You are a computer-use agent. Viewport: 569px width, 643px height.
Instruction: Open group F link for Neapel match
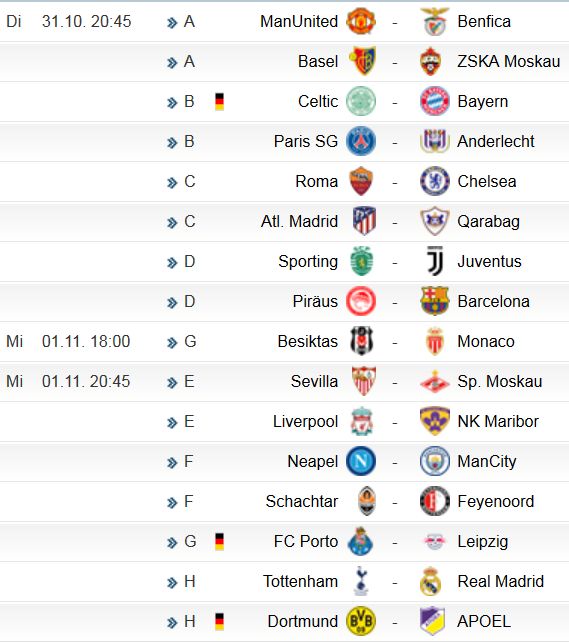pyautogui.click(x=189, y=461)
